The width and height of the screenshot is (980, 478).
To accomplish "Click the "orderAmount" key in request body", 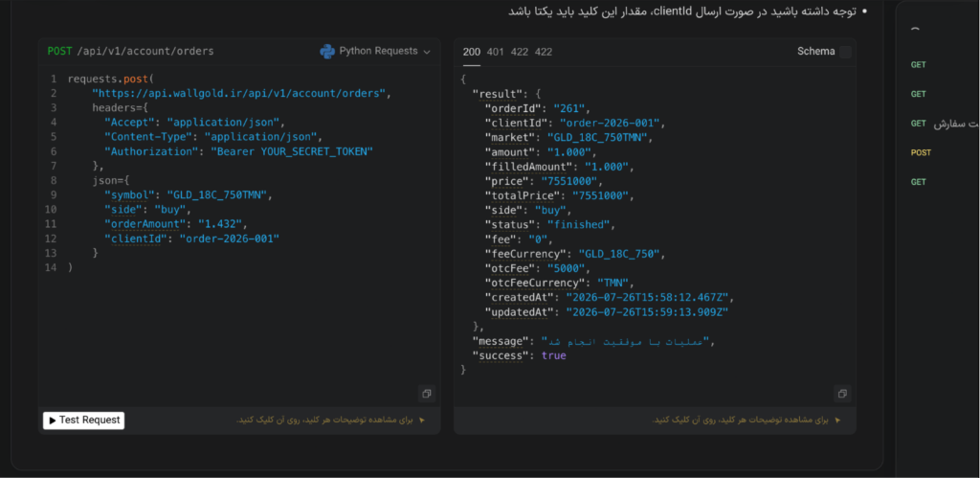I will (145, 224).
